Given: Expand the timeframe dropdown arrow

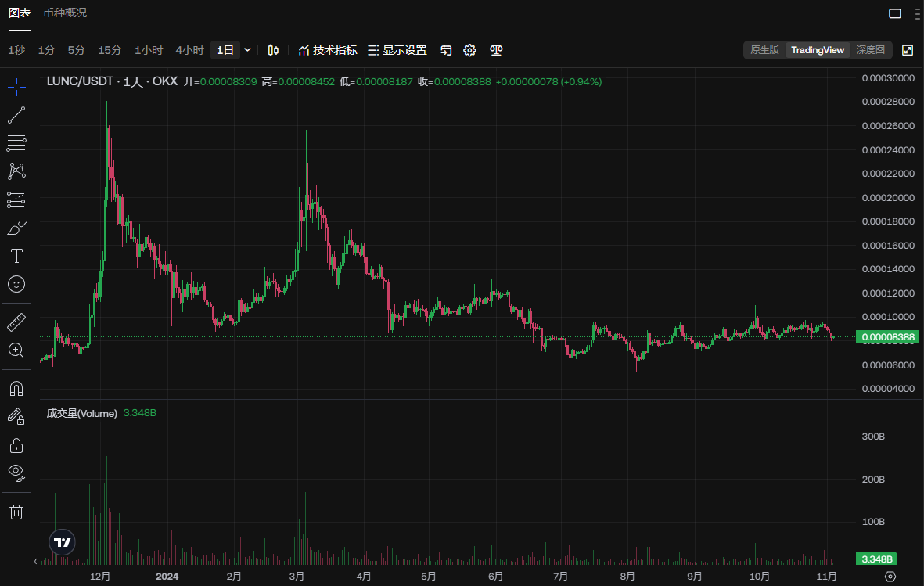Looking at the screenshot, I should click(247, 50).
